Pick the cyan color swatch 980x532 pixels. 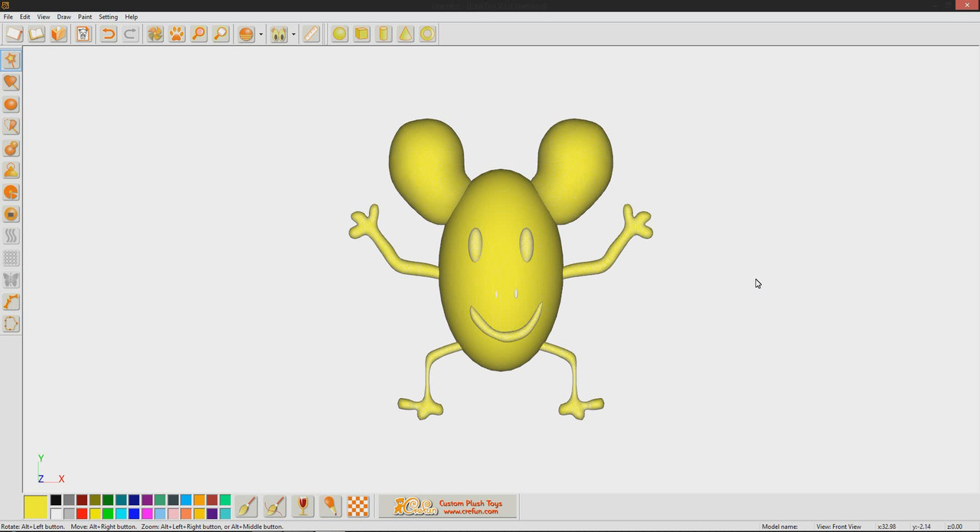(x=121, y=514)
